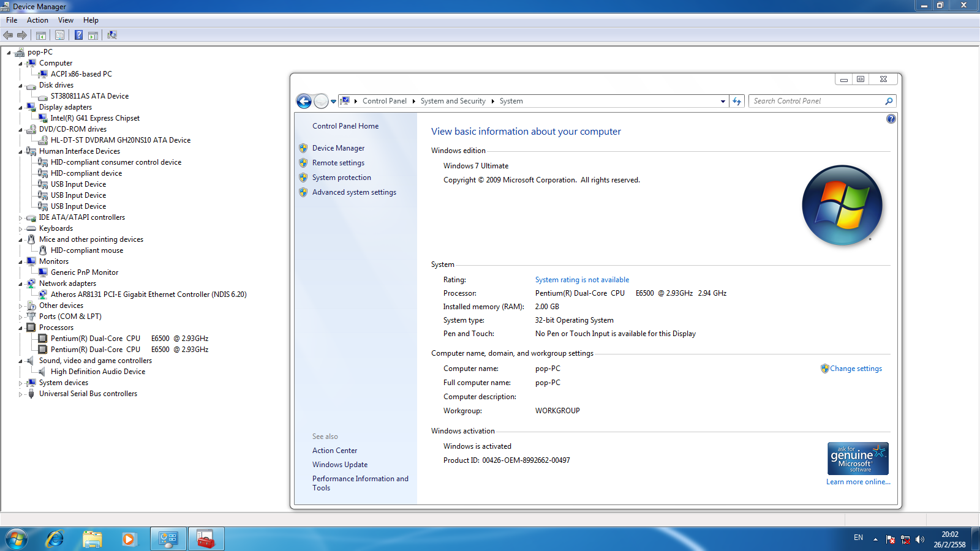Open Windows Update under See also
This screenshot has height=551, width=980.
tap(340, 465)
